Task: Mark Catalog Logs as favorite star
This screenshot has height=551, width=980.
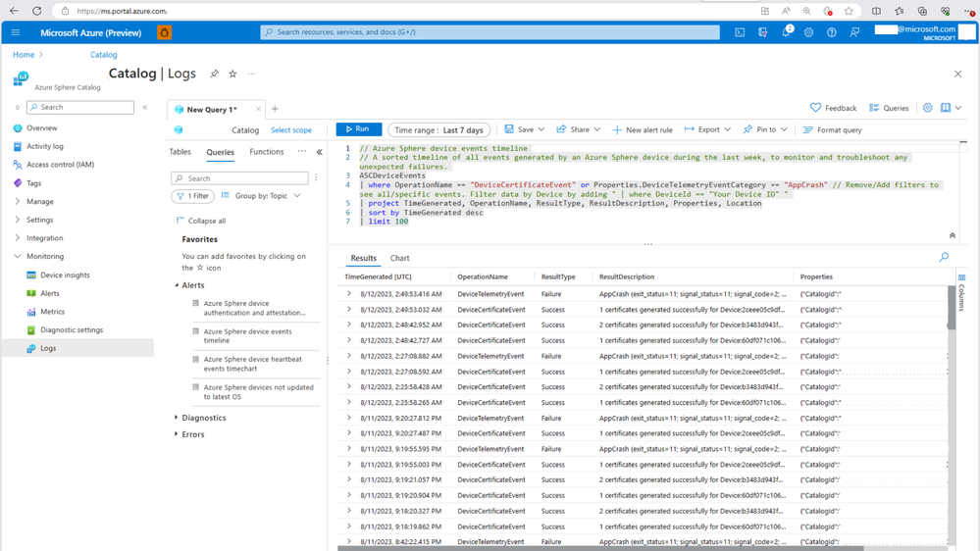Action: [x=232, y=74]
